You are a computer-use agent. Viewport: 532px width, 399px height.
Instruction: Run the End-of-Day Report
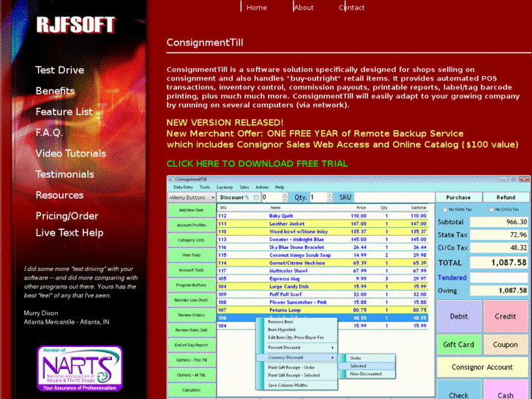click(x=191, y=345)
